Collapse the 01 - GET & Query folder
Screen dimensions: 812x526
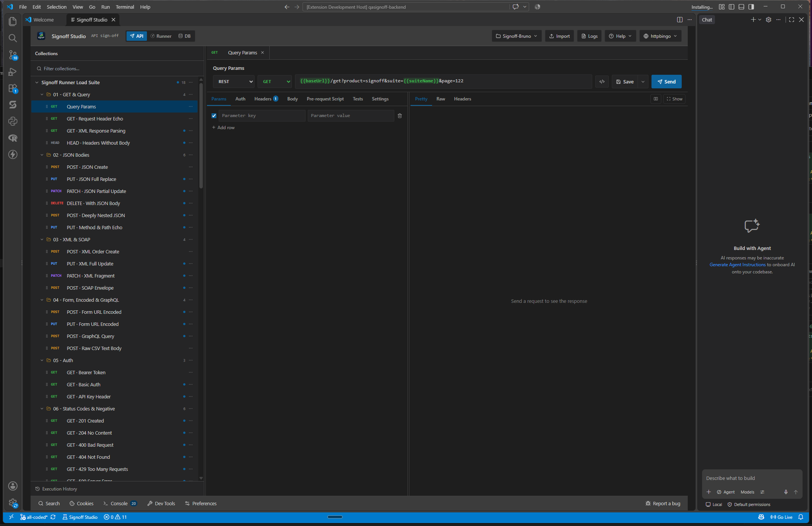[x=42, y=94]
